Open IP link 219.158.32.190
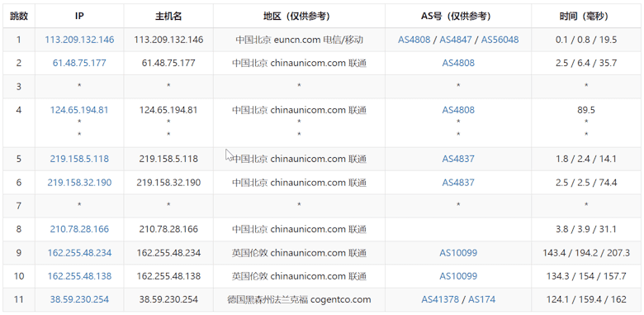Viewport: 644px width, 315px height. [79, 183]
